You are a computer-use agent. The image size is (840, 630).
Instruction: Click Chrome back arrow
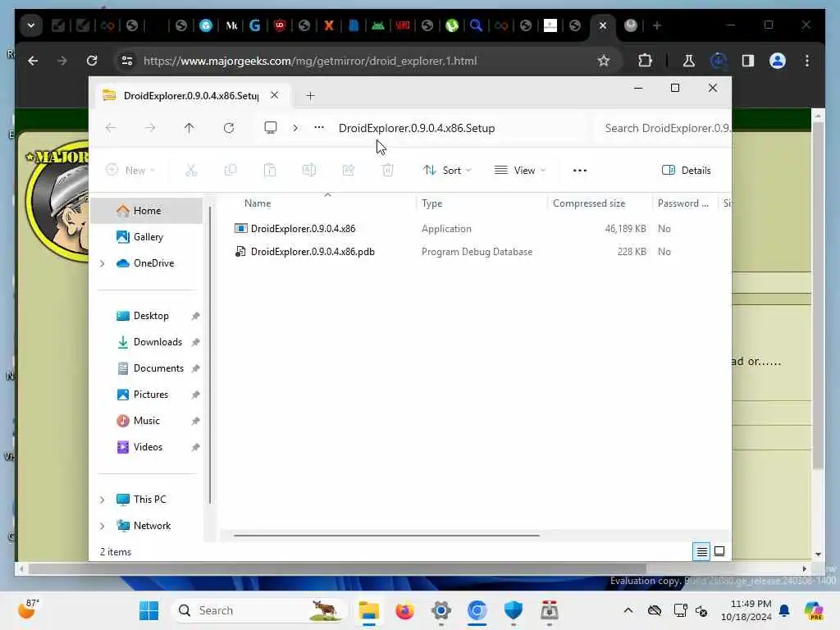(33, 61)
